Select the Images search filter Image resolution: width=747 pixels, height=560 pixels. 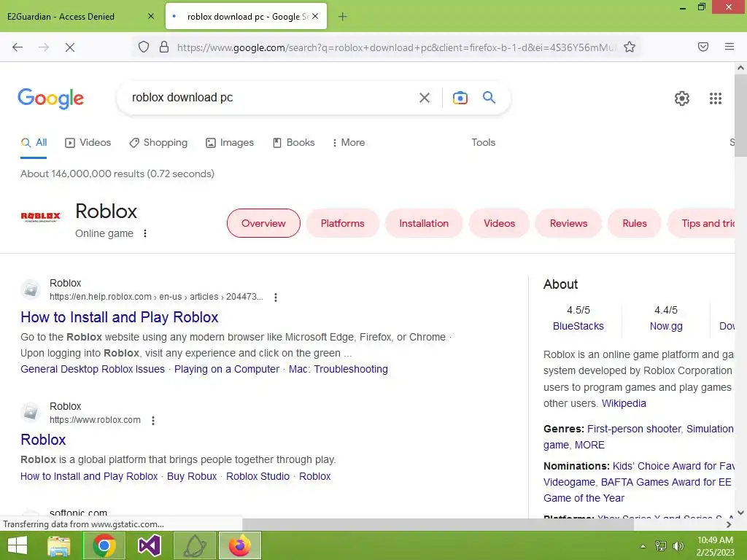pyautogui.click(x=230, y=142)
